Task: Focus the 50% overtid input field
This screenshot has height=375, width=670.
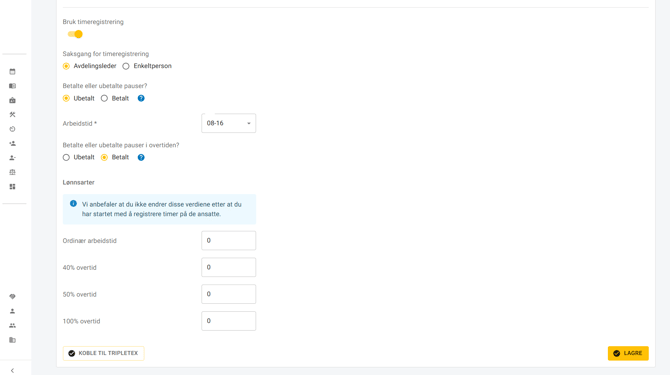Action: tap(229, 294)
